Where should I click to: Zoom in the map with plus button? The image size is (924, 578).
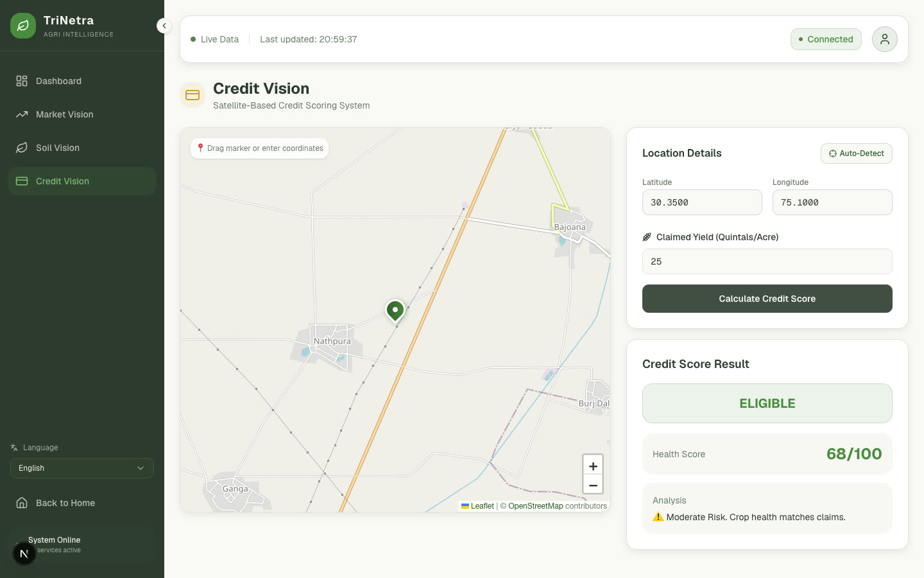tap(593, 466)
